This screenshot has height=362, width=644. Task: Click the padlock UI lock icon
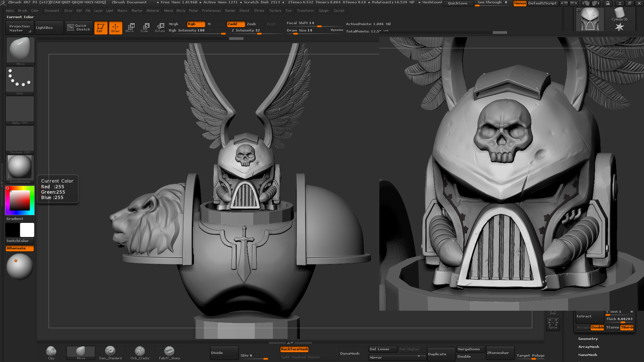point(608,3)
